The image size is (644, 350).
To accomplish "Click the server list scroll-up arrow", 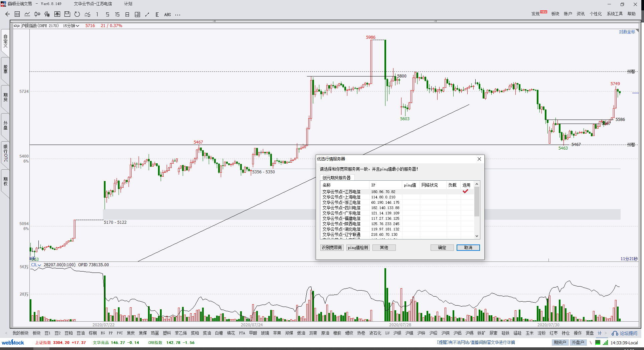I will [x=477, y=184].
